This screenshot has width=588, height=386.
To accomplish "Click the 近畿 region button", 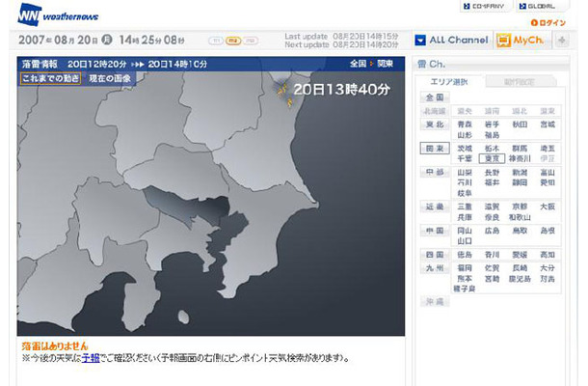I will tap(435, 207).
